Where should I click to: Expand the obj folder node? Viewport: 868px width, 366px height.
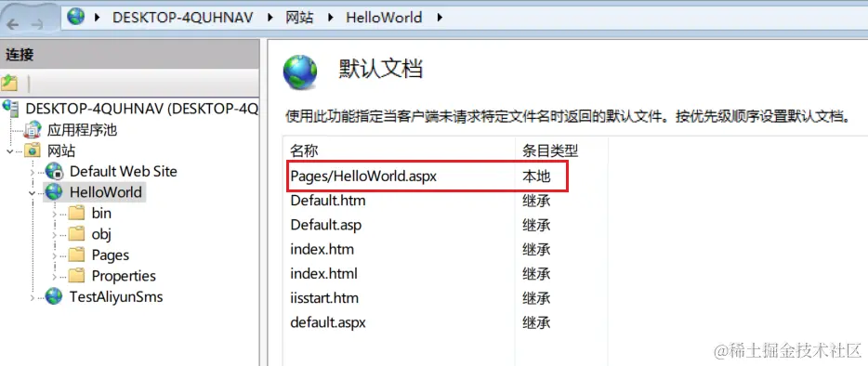54,234
